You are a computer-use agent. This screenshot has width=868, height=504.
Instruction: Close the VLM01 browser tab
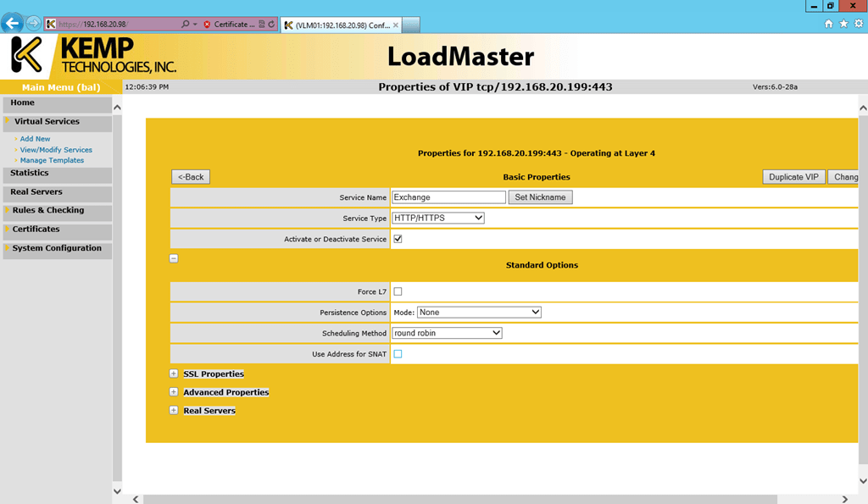[396, 25]
